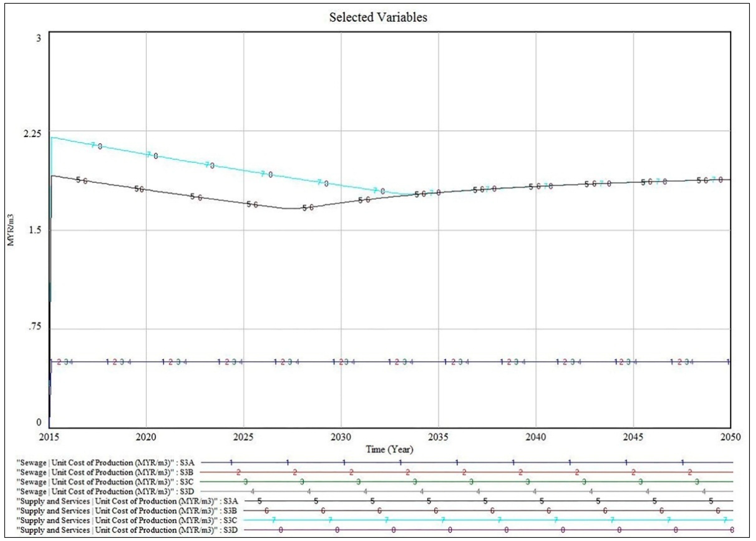Click the red legend line sample for Sewage S3B
756x541 pixels.
point(466,472)
